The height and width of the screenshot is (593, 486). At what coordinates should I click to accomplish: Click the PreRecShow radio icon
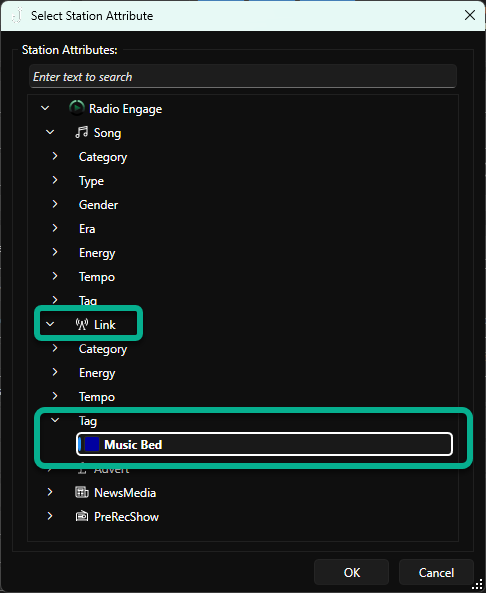click(x=82, y=516)
